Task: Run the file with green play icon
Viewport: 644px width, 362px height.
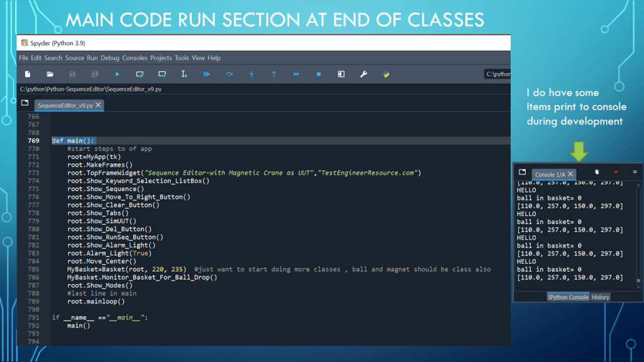Action: (x=117, y=74)
